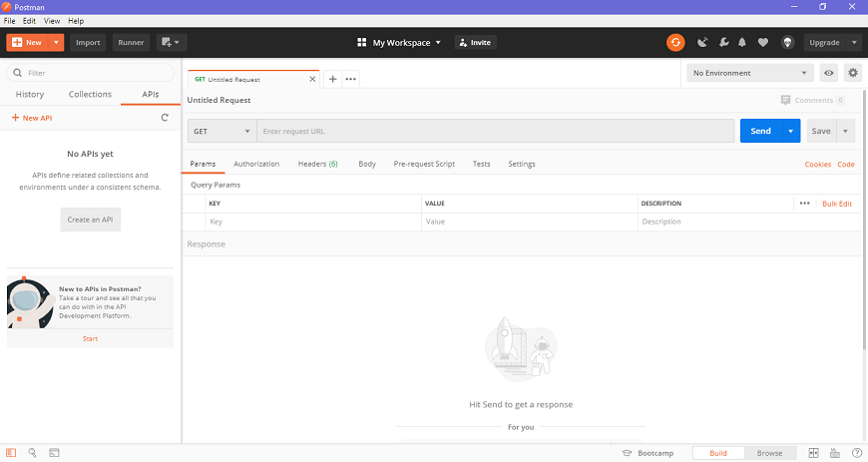
Task: Open the Help menu
Action: (76, 21)
